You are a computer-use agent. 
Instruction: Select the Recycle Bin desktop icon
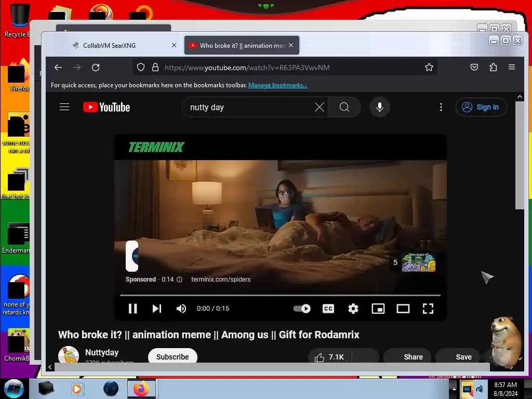pos(17,20)
